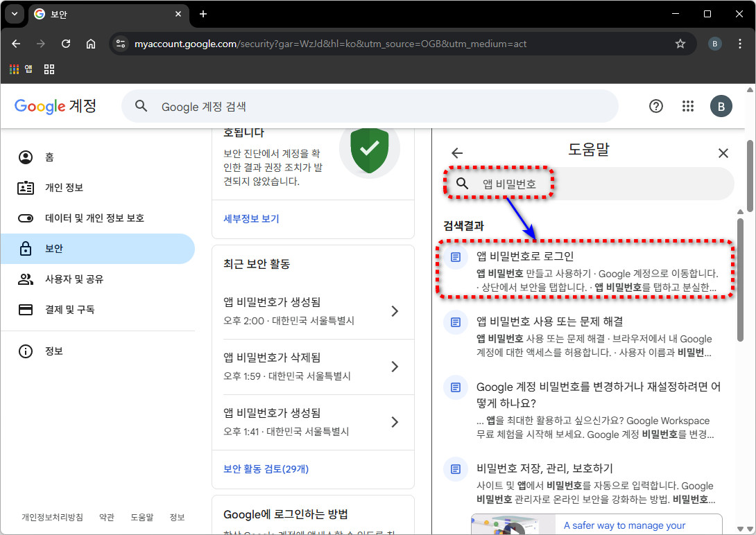Click the 검색결과 label

point(463,226)
